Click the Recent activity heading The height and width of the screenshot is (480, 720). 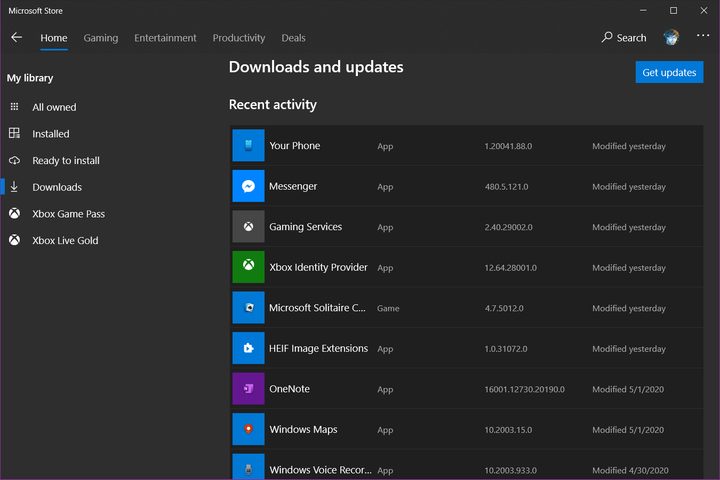(273, 105)
